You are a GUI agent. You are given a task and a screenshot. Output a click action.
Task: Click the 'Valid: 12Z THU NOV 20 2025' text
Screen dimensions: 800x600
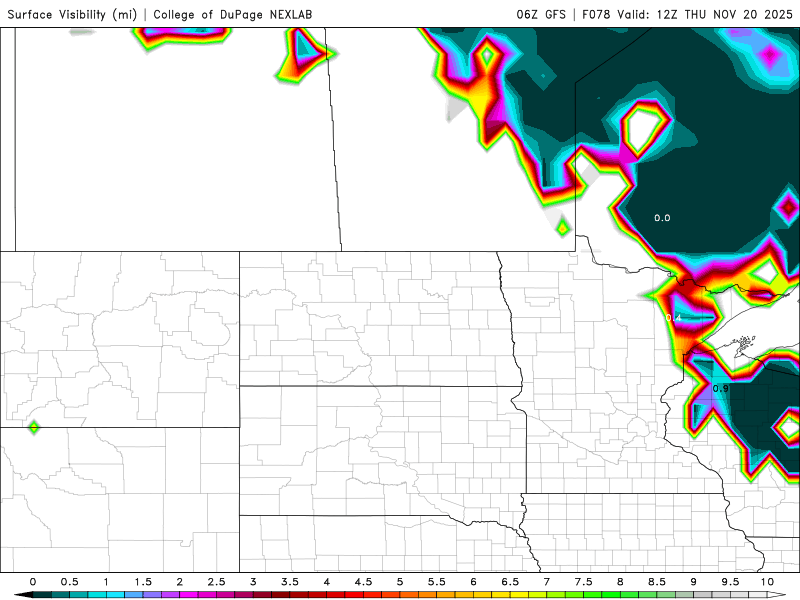(705, 14)
